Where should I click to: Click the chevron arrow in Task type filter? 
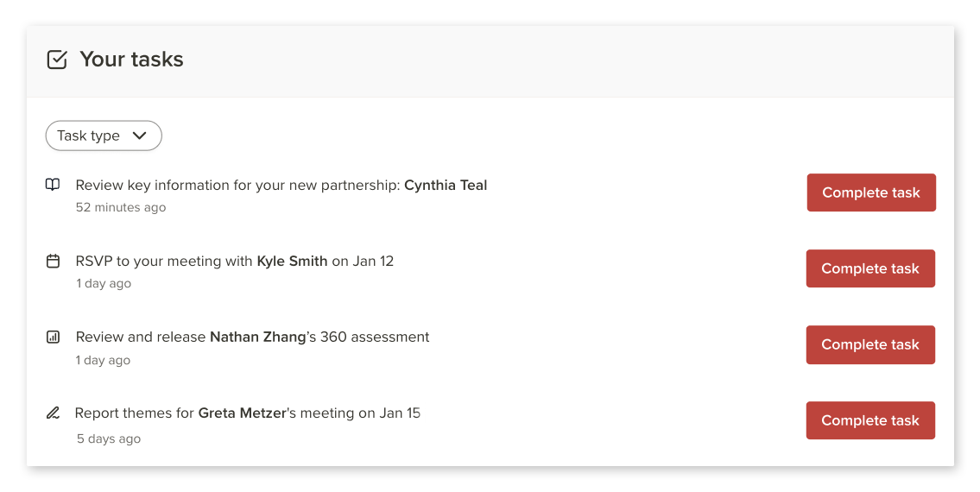point(139,136)
